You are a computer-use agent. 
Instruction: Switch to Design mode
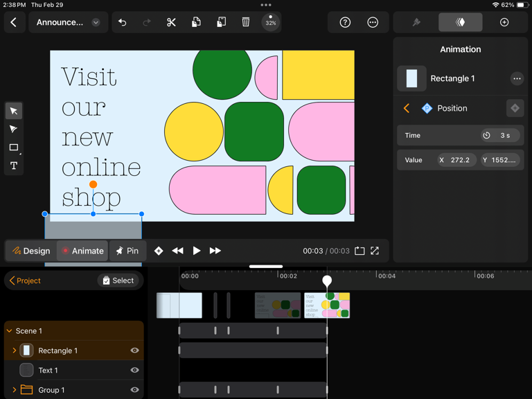point(31,251)
